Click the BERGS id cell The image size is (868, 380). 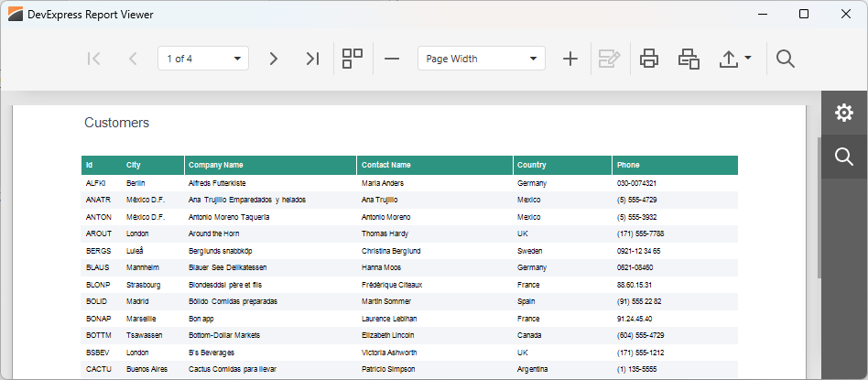tap(99, 250)
